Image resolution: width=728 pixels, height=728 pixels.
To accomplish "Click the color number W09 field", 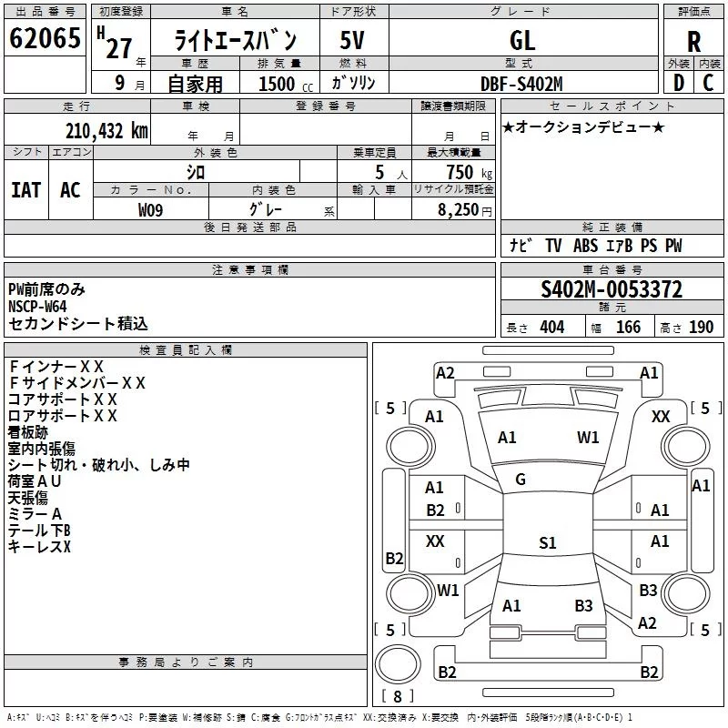I will click(150, 210).
